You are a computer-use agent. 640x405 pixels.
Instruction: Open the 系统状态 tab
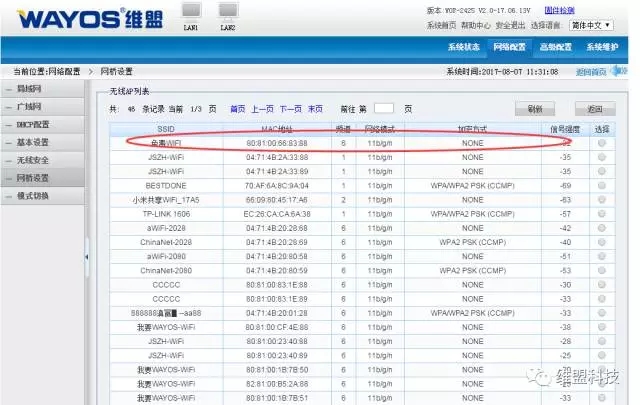pyautogui.click(x=464, y=47)
